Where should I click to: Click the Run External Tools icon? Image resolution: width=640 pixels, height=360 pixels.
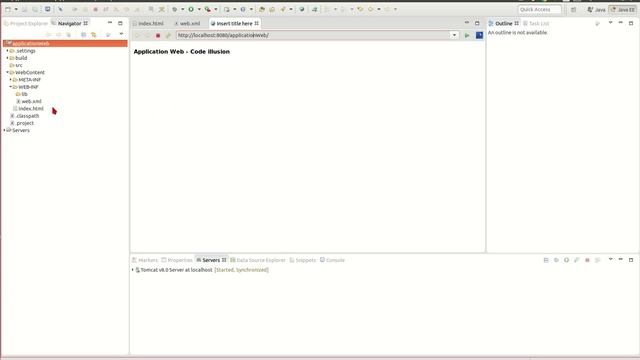(208, 9)
